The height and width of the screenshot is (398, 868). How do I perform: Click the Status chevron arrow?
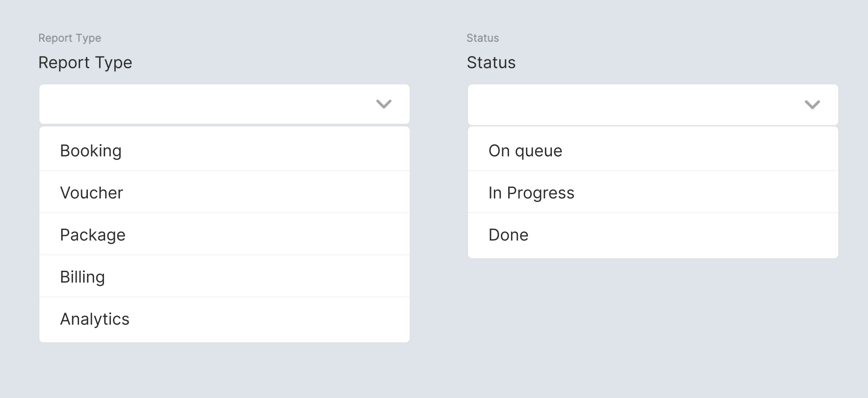812,105
